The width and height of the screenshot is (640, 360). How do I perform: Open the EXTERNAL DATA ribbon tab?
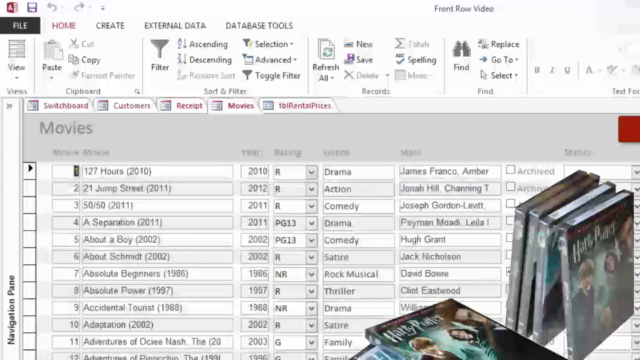175,26
